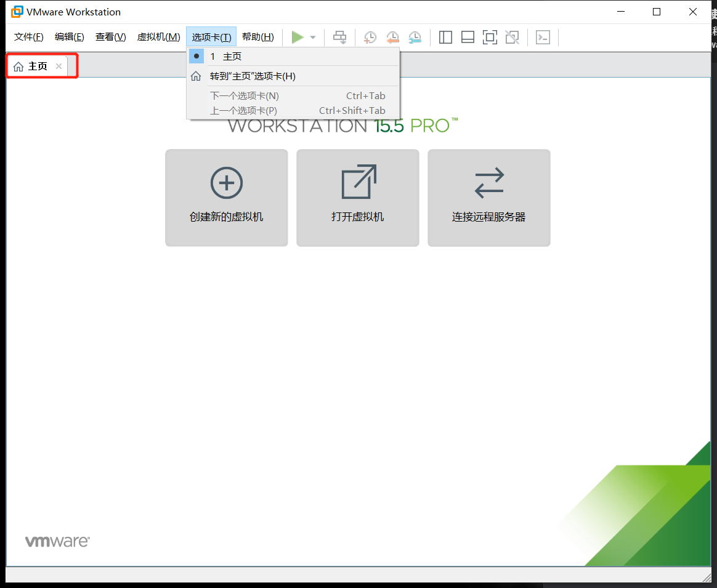The height and width of the screenshot is (588, 717).
Task: Click the Revert Snapshot icon
Action: click(x=392, y=37)
